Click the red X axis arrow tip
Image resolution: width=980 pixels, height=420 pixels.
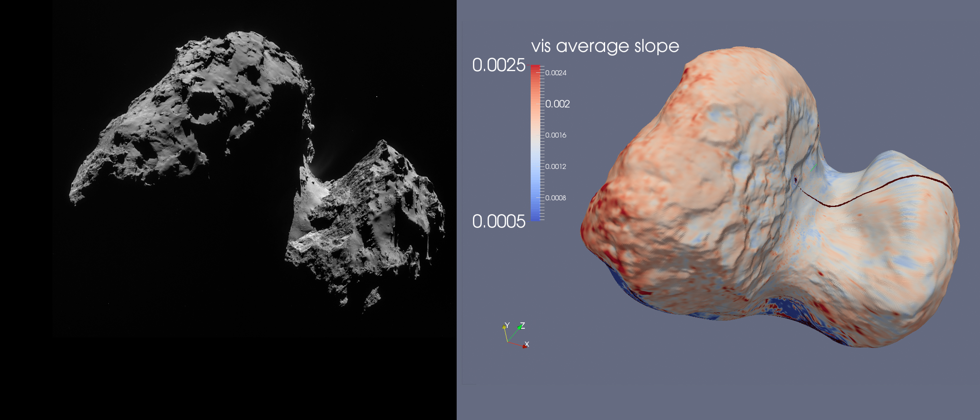(524, 346)
